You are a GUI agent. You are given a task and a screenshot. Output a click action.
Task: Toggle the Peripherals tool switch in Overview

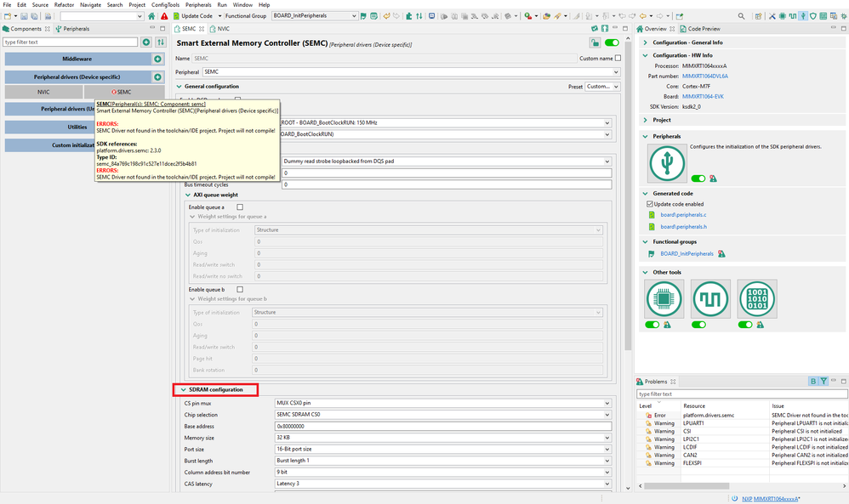698,178
